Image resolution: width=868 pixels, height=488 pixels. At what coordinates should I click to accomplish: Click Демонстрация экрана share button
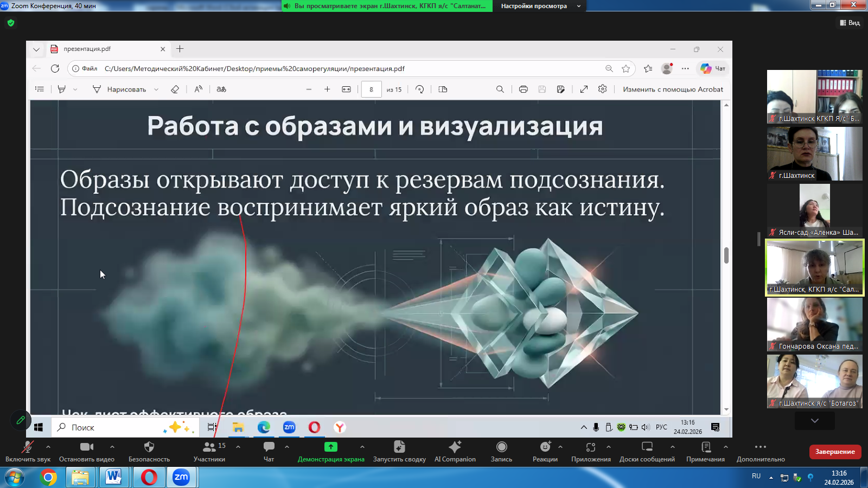pyautogui.click(x=330, y=447)
